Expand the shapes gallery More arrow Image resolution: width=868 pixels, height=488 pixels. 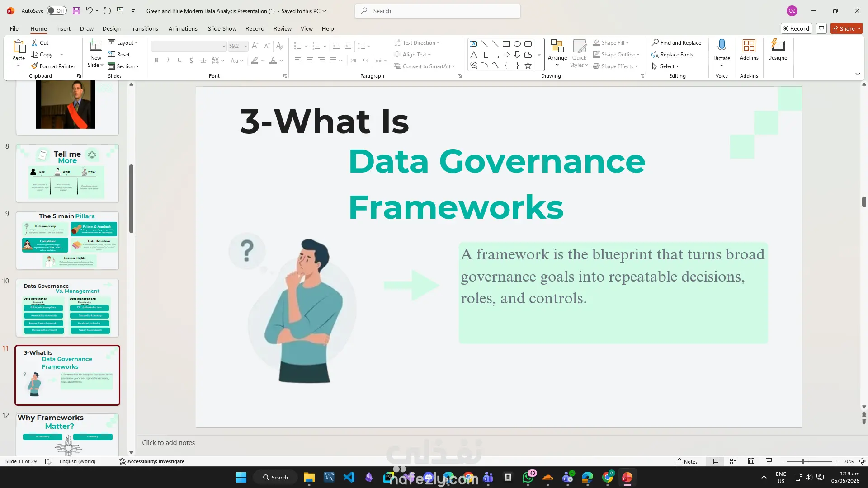tap(539, 55)
